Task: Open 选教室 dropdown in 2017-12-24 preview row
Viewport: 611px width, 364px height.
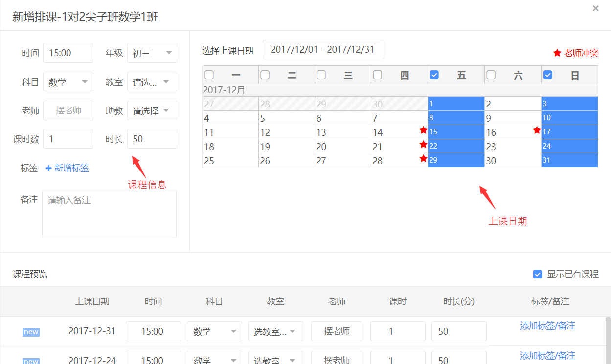Action: 275,358
